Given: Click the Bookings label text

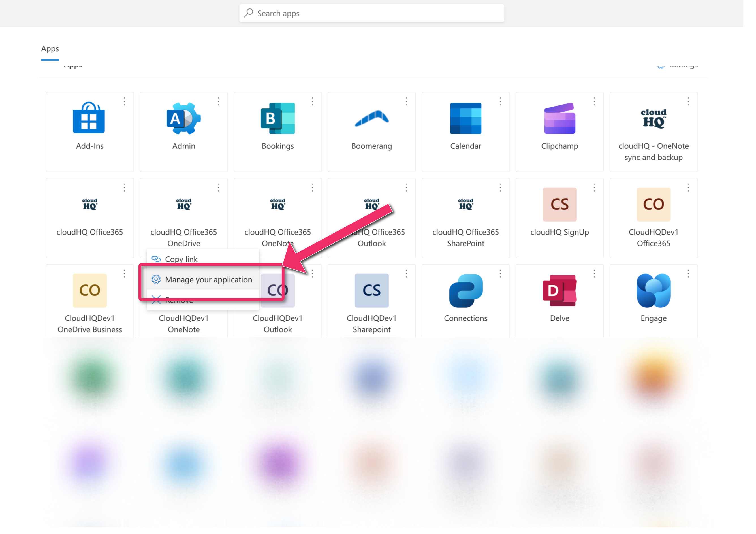Looking at the screenshot, I should pyautogui.click(x=277, y=146).
